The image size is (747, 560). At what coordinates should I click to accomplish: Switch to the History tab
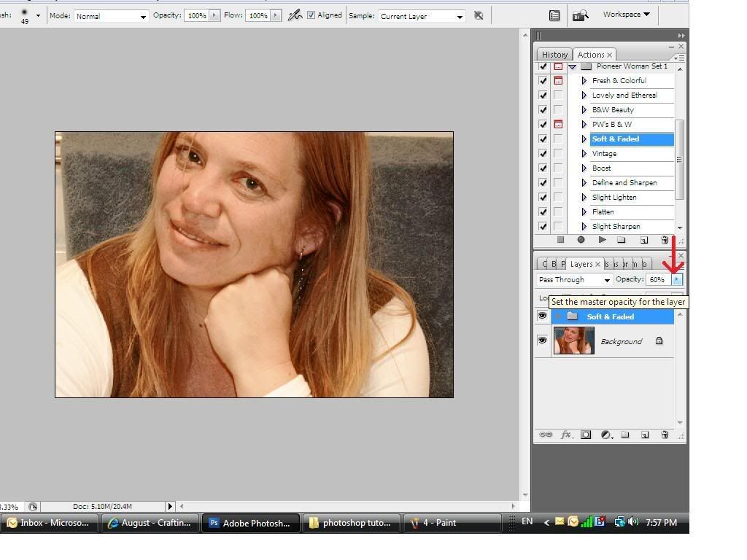(x=554, y=55)
